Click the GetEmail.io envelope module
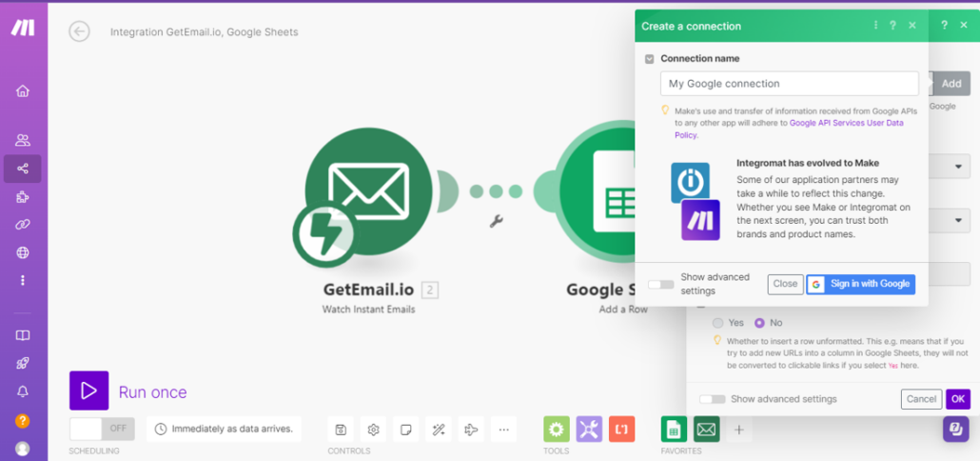The image size is (980, 461). click(x=369, y=190)
